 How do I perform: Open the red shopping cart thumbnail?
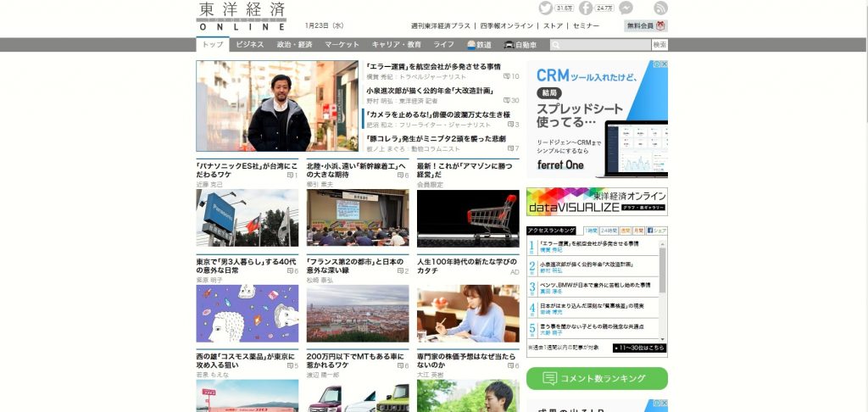tap(468, 218)
